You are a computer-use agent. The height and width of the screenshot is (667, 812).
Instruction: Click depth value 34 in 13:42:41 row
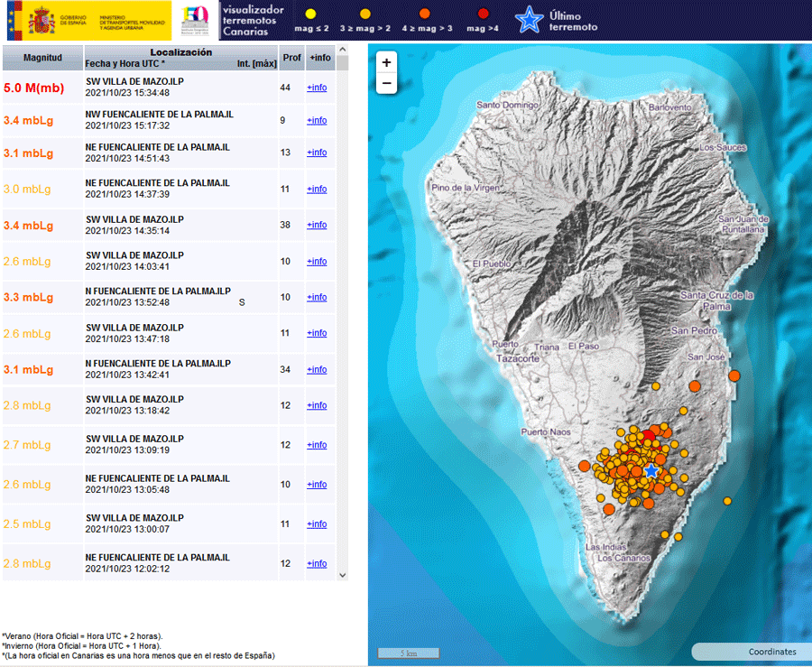click(285, 370)
